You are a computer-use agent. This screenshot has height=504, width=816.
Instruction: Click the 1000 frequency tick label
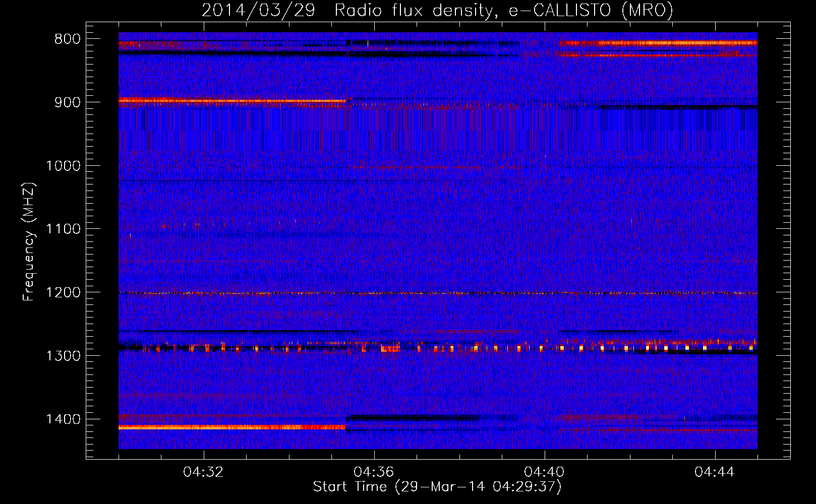[63, 166]
